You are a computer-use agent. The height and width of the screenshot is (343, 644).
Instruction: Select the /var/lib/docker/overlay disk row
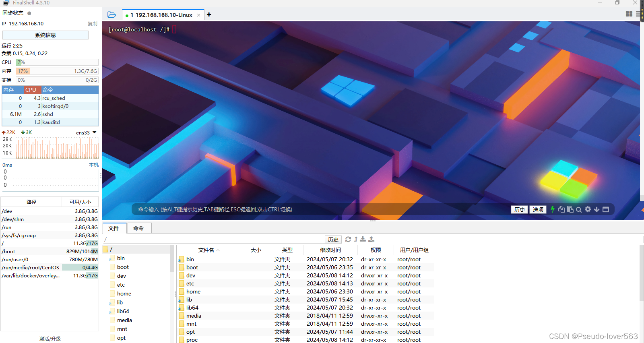[50, 276]
